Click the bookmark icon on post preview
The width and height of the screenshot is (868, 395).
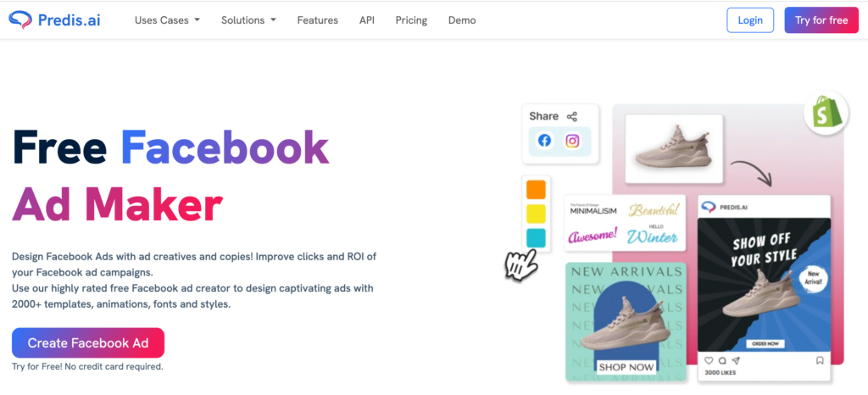point(820,360)
